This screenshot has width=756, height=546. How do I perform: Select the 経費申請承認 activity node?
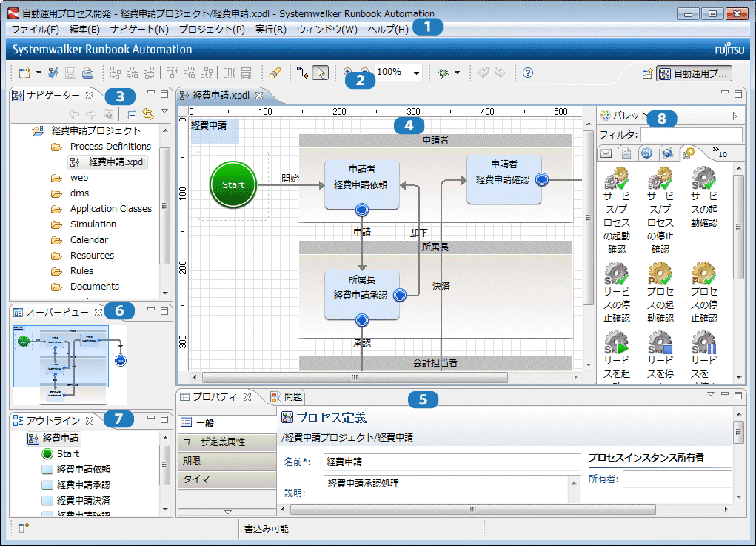361,295
